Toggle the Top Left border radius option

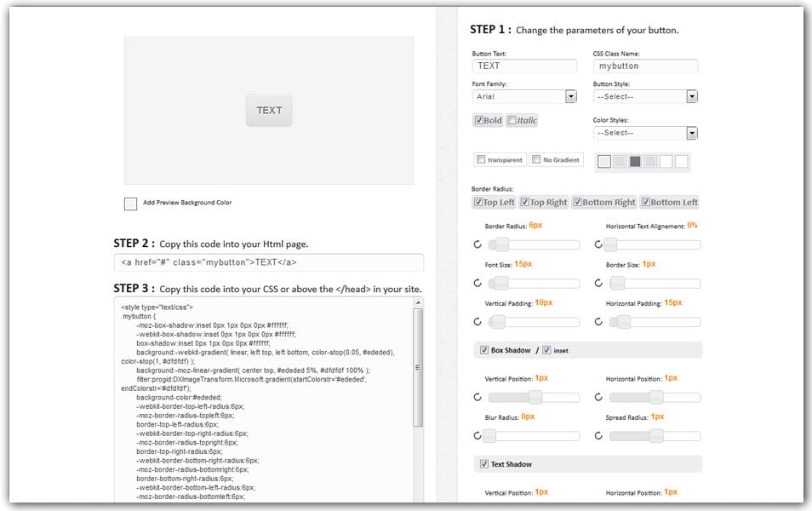(478, 203)
